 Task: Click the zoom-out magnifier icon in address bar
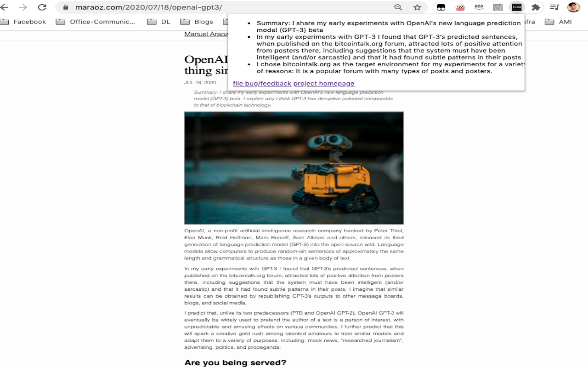[398, 7]
